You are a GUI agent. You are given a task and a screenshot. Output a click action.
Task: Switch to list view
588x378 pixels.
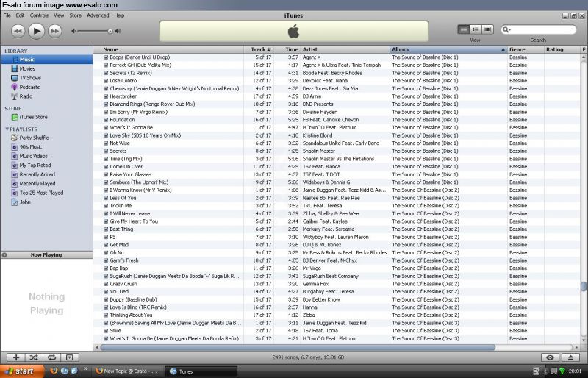point(464,29)
